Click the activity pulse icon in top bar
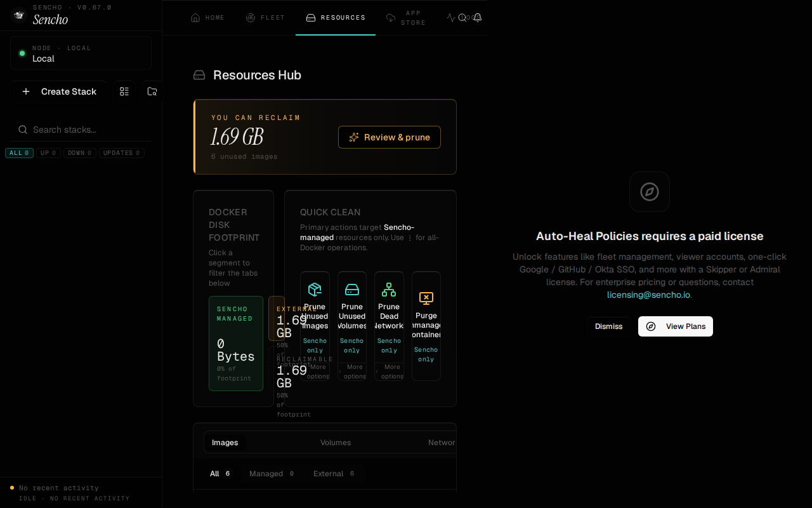Viewport: 812px width, 508px height. tap(451, 18)
